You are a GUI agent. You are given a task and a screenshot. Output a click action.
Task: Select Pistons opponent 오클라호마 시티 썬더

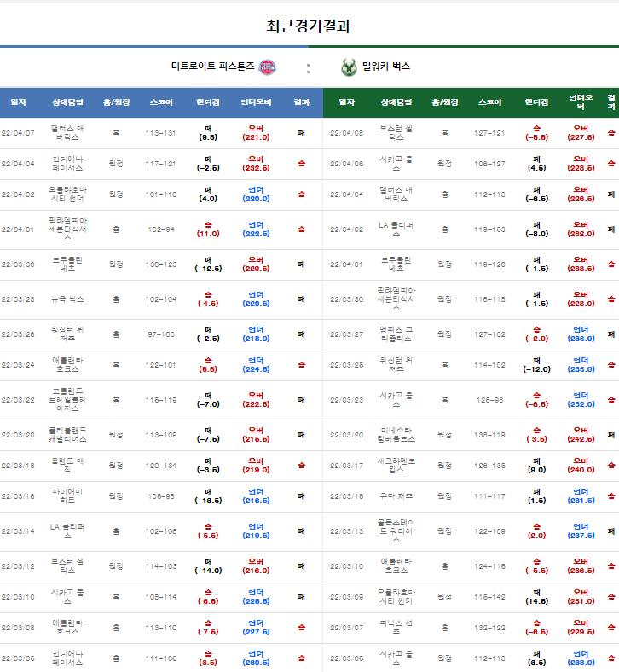[67, 194]
